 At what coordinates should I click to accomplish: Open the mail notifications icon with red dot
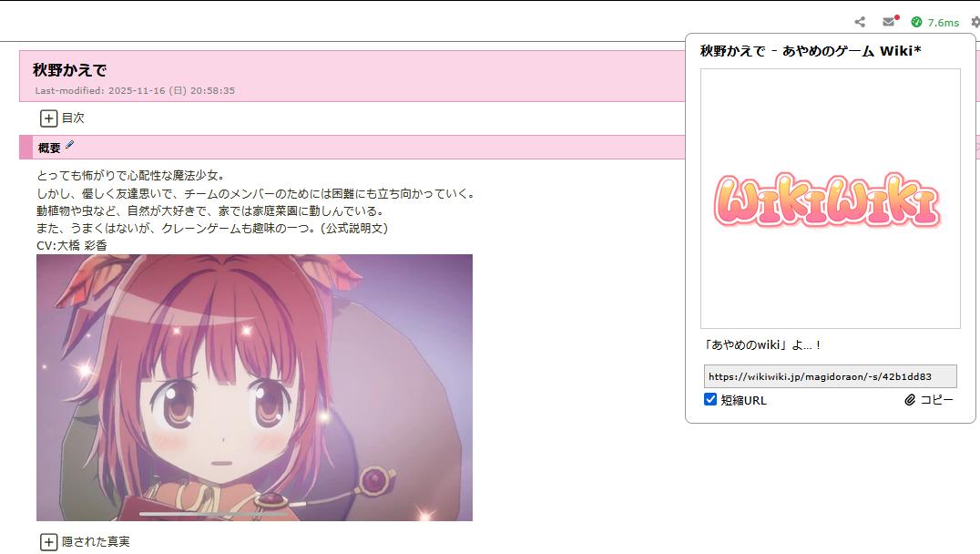point(890,21)
